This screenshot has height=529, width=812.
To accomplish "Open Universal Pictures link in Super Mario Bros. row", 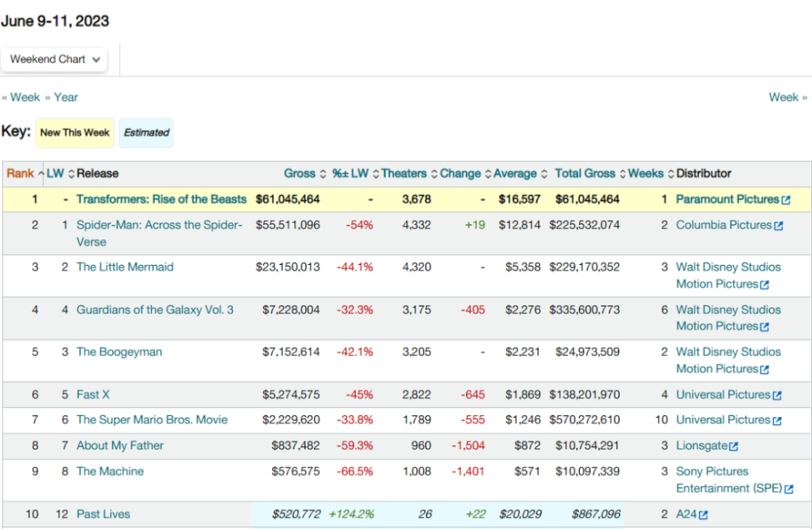I will coord(723,420).
